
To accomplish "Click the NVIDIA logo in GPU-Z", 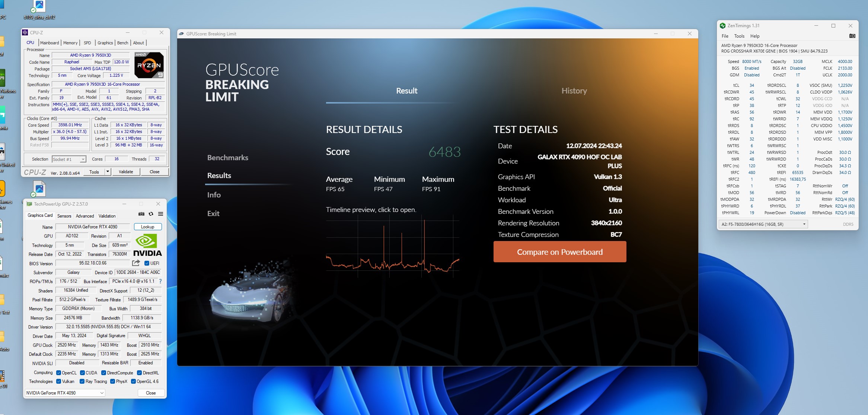I will (147, 245).
